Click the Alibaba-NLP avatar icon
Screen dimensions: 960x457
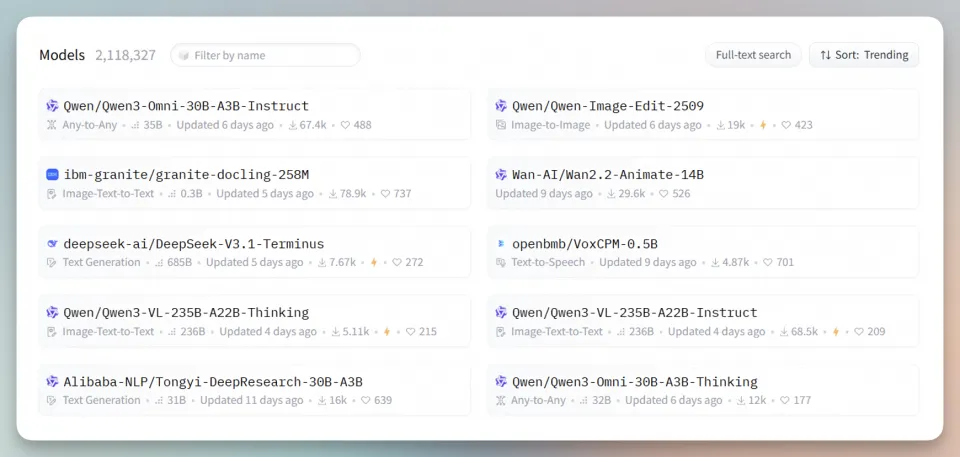point(53,382)
